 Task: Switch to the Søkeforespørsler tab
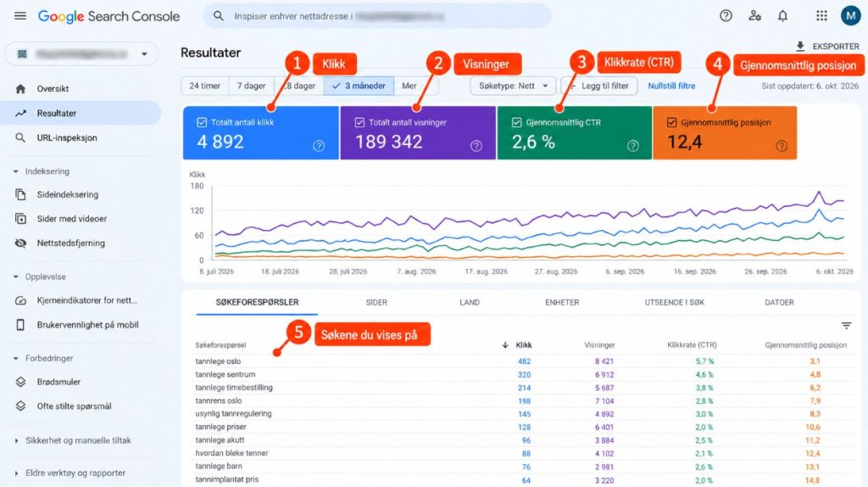[x=257, y=303]
